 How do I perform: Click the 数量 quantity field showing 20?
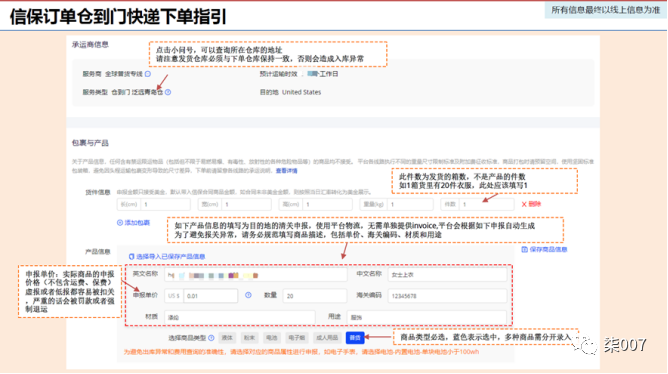coord(315,296)
